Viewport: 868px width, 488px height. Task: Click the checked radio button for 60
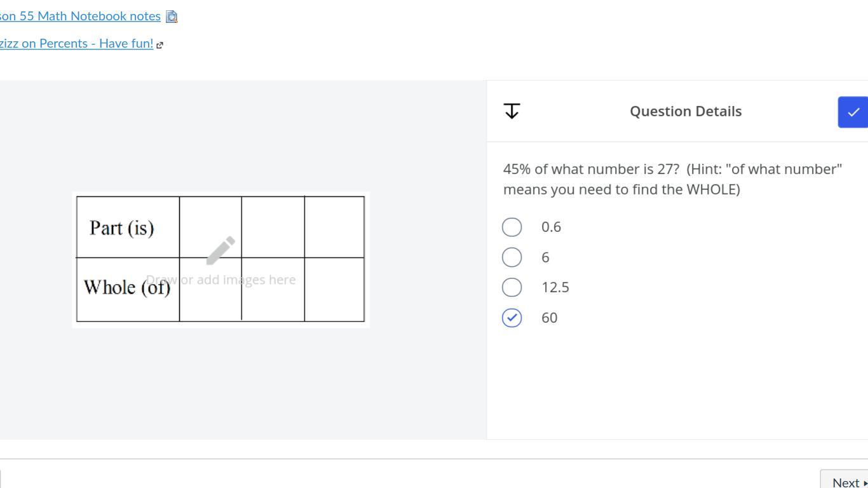point(512,318)
